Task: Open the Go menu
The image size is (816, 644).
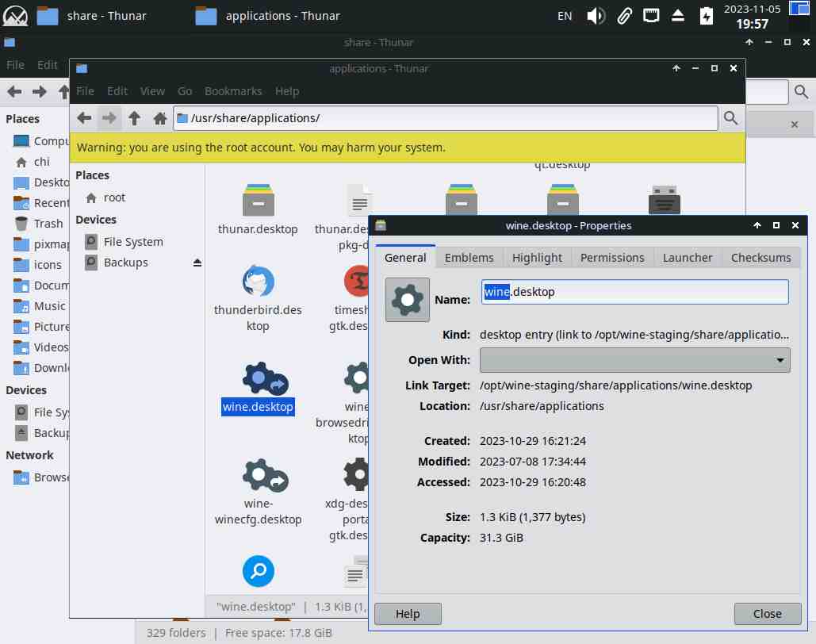Action: [185, 91]
